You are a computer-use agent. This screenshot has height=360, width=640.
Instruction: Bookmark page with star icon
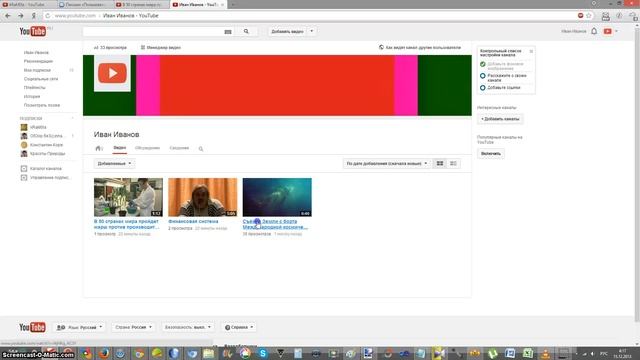[x=589, y=16]
